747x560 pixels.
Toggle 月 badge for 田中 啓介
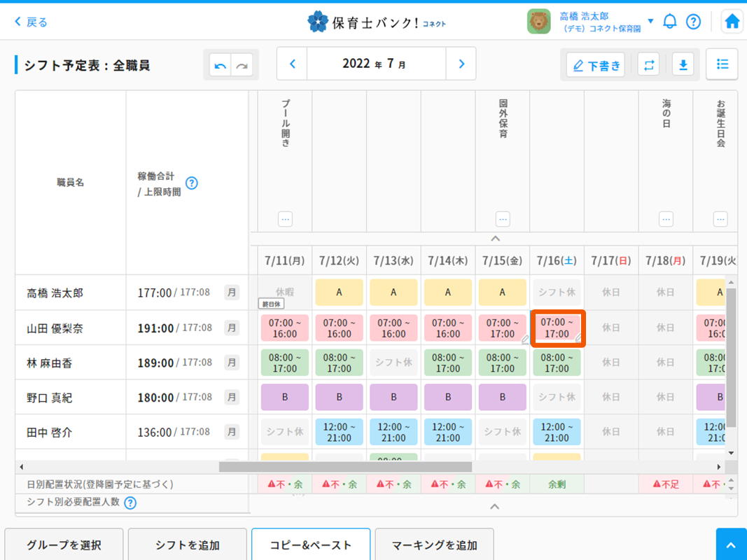(232, 432)
